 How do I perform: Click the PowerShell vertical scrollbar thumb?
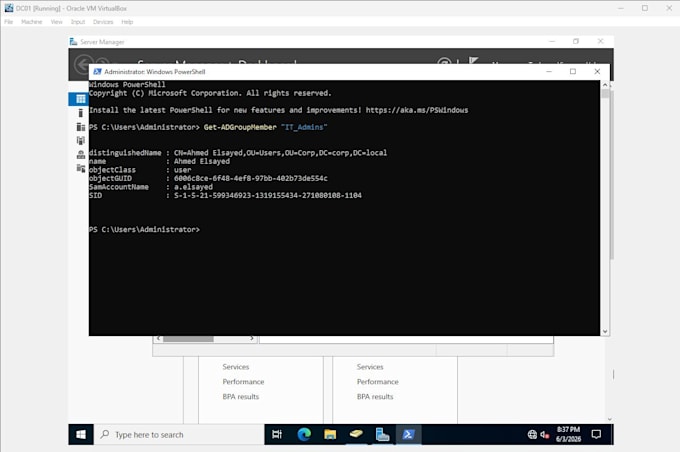click(606, 95)
